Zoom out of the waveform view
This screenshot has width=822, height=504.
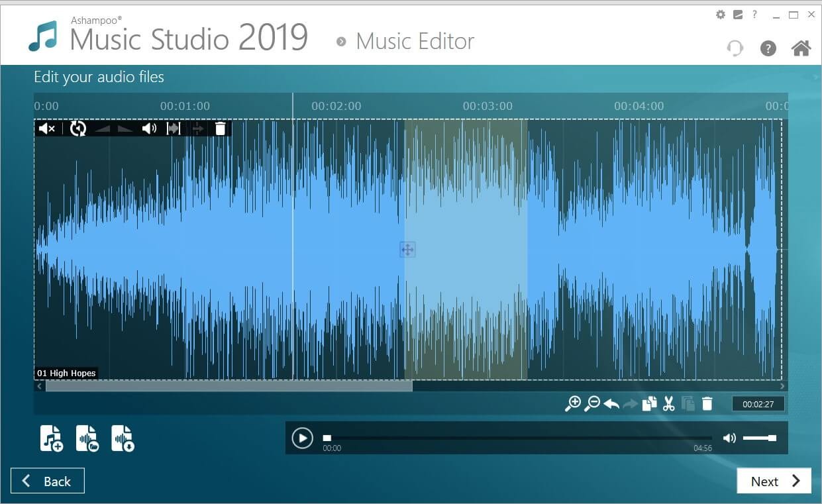[593, 403]
